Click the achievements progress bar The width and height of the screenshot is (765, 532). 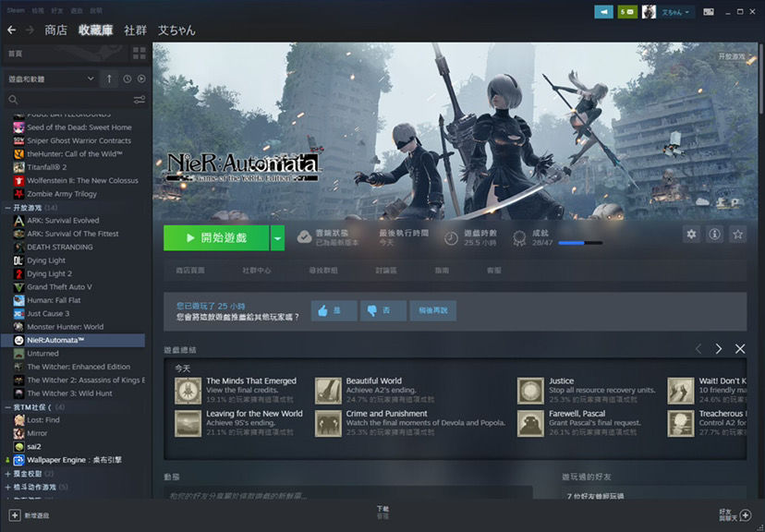point(580,242)
